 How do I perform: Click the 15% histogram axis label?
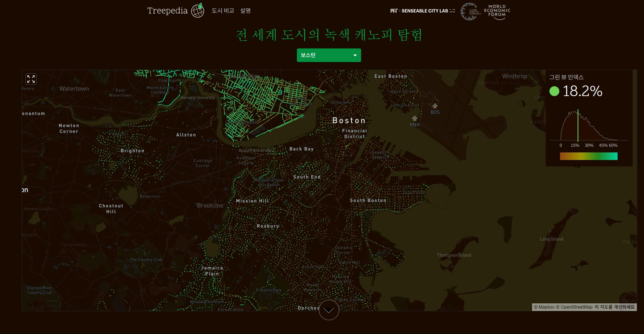click(575, 145)
